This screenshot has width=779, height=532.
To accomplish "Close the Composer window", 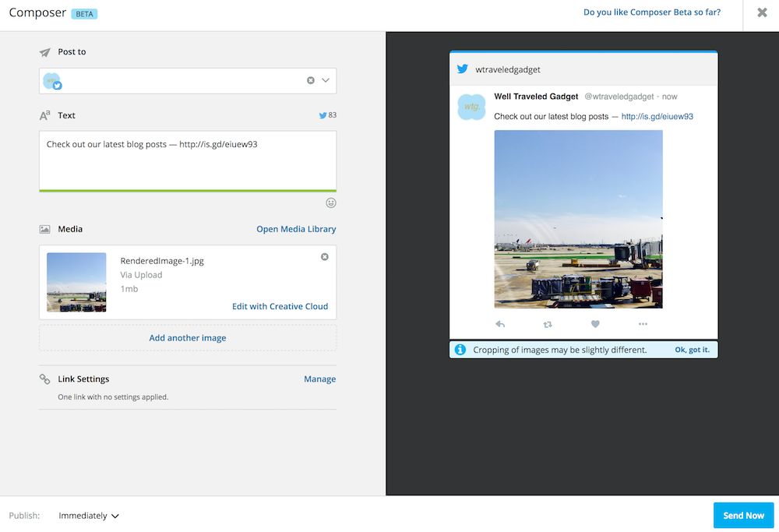I will point(762,12).
